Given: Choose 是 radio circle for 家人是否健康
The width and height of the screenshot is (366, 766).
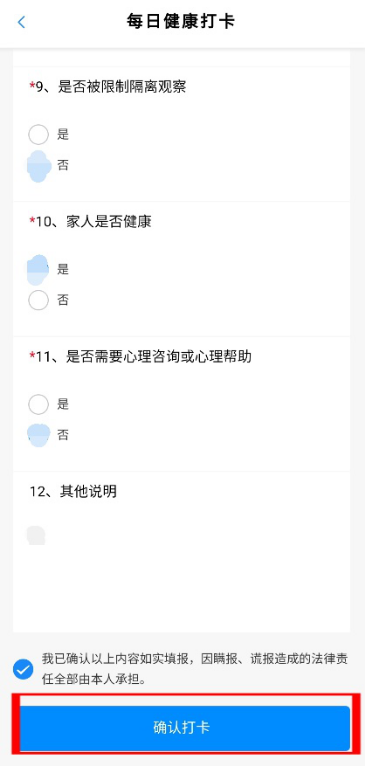Looking at the screenshot, I should click(x=38, y=270).
